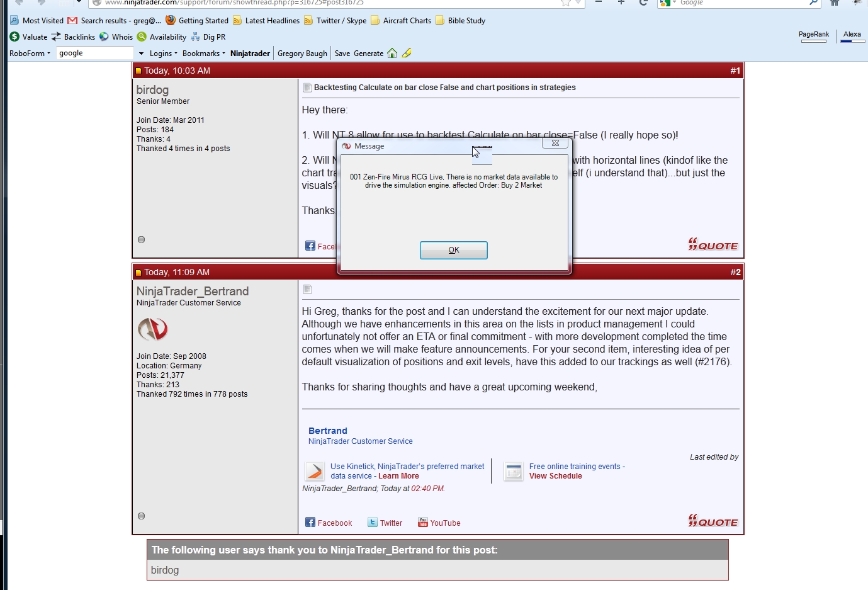Click the Google search box
The image size is (868, 590).
pyautogui.click(x=743, y=3)
